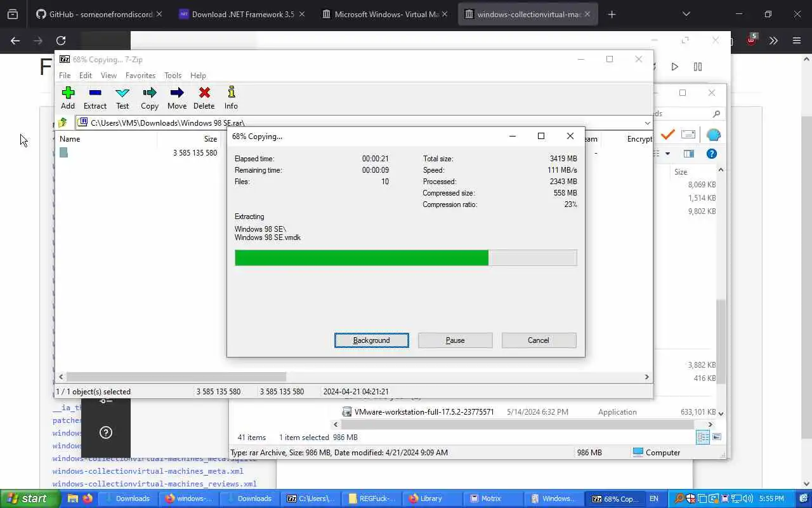This screenshot has width=812, height=508.
Task: Click the Firefox quick launch icon on taskbar
Action: click(x=88, y=498)
